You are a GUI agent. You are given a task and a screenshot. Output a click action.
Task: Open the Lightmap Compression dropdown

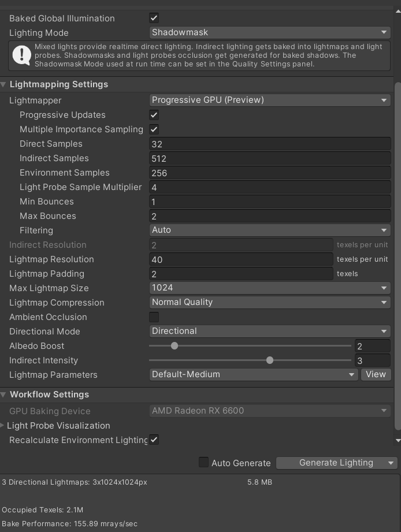269,302
